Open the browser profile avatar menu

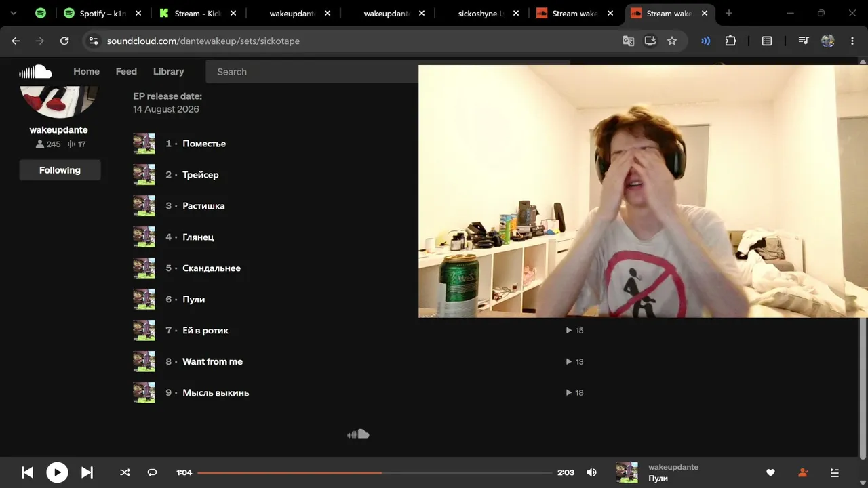point(828,41)
